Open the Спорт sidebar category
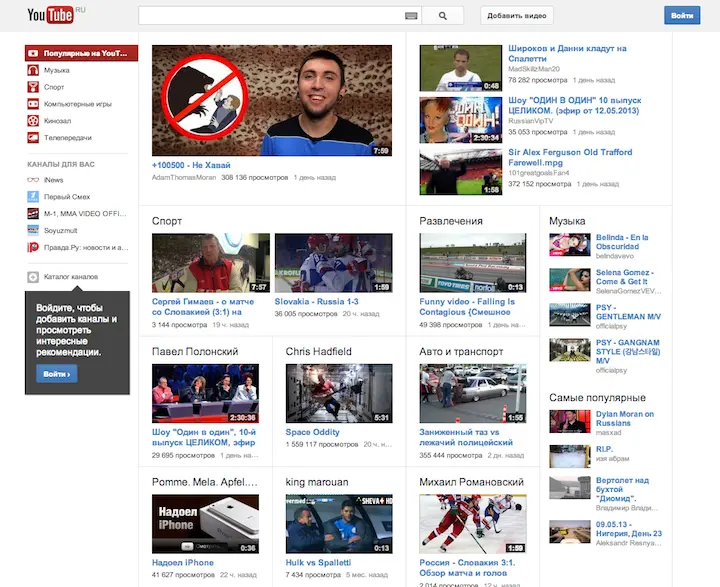Image resolution: width=720 pixels, height=587 pixels. click(54, 87)
